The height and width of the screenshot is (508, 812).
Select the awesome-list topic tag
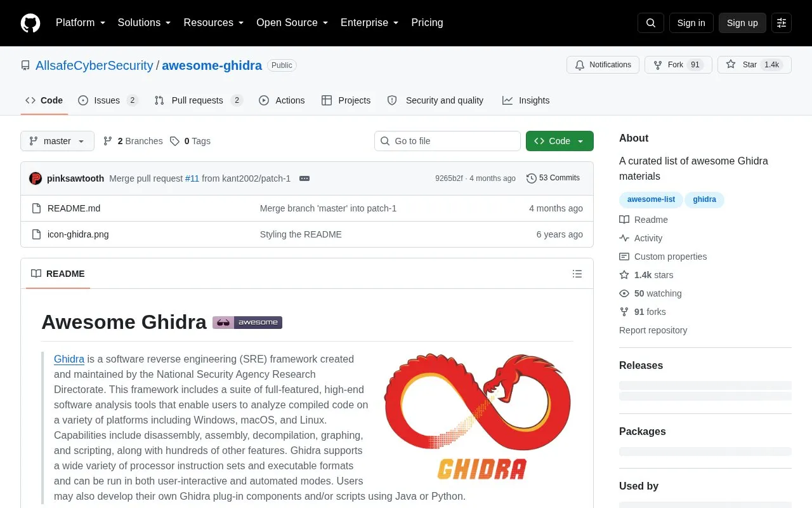point(651,199)
